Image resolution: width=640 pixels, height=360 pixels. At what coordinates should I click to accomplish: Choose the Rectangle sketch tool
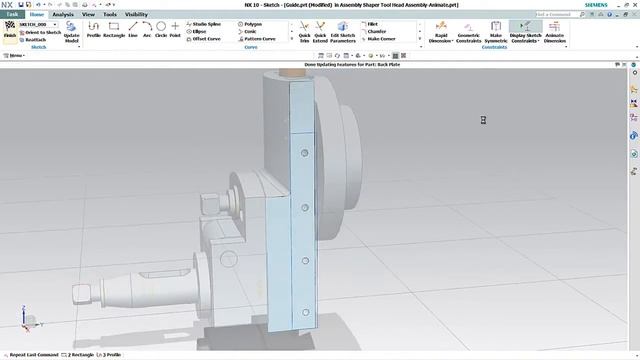pyautogui.click(x=114, y=30)
